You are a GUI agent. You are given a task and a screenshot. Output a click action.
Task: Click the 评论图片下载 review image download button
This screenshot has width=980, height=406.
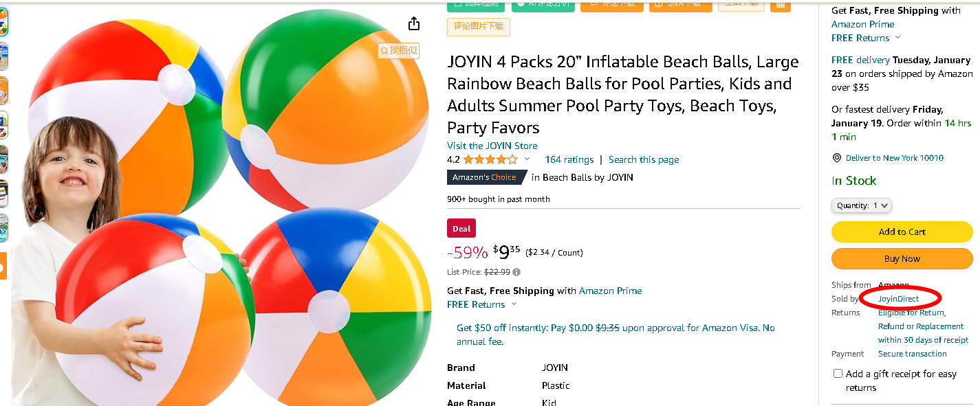[x=478, y=27]
